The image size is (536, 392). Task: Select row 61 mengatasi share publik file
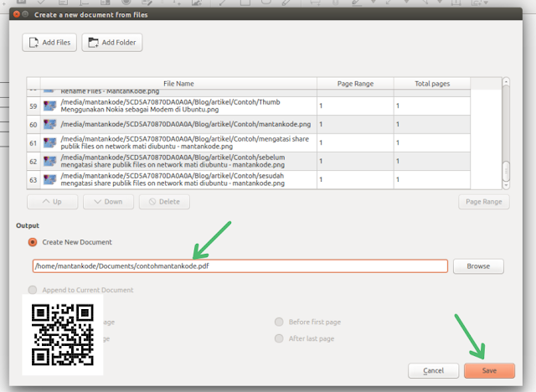[x=178, y=143]
